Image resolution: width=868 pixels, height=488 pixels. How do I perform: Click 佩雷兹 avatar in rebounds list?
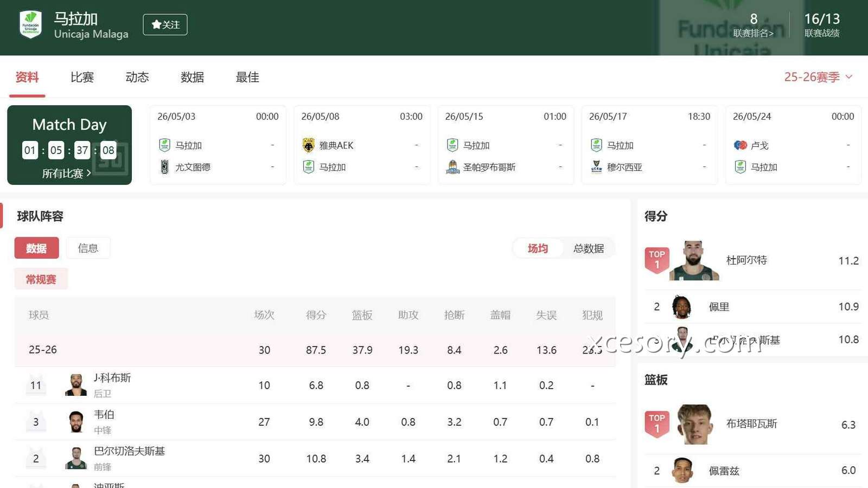[x=682, y=471]
